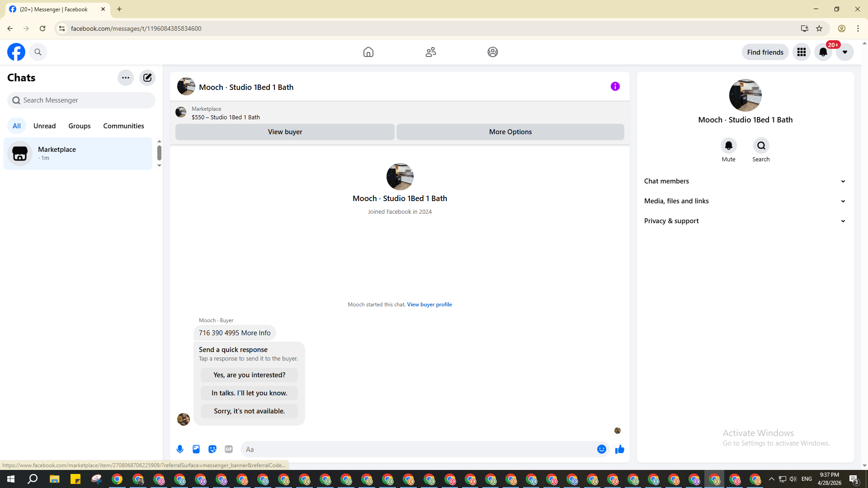
Task: Open the notifications bell
Action: click(823, 52)
